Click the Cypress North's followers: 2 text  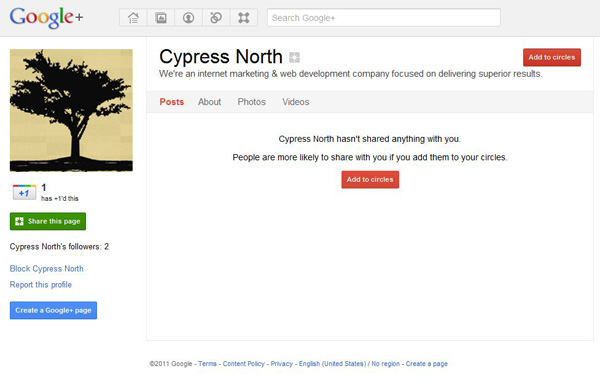[x=59, y=247]
